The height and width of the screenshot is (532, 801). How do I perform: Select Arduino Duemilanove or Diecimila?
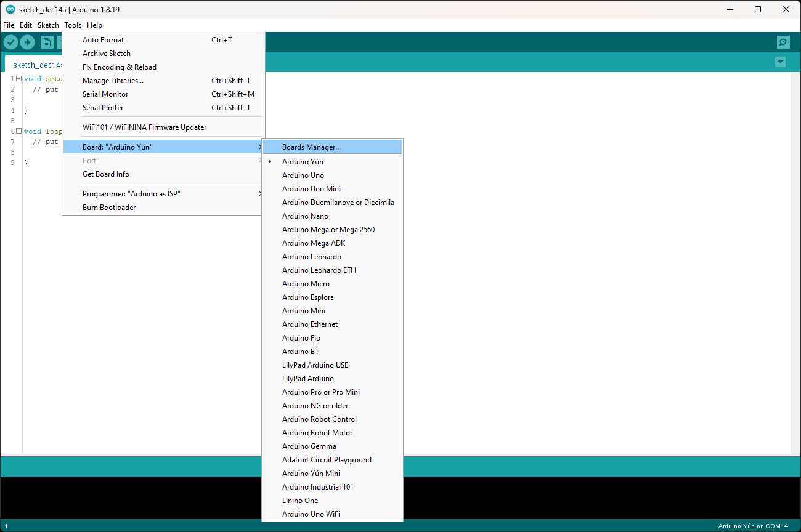tap(332, 203)
